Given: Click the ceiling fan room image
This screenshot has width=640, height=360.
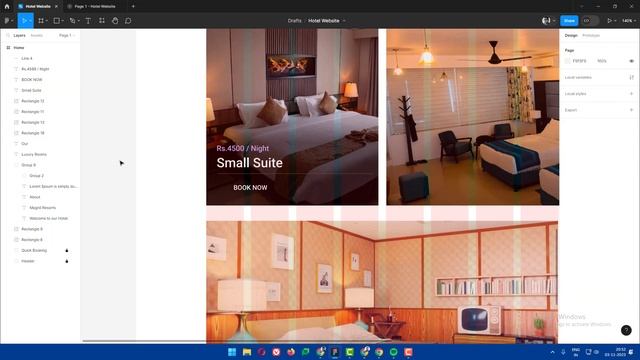Looking at the screenshot, I should pyautogui.click(x=473, y=117).
